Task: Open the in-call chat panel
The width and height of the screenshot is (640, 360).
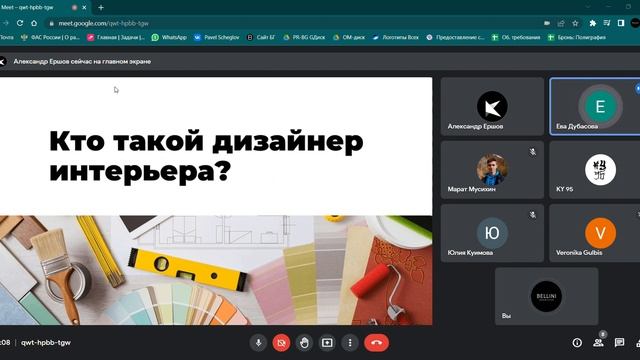Action: point(619,342)
